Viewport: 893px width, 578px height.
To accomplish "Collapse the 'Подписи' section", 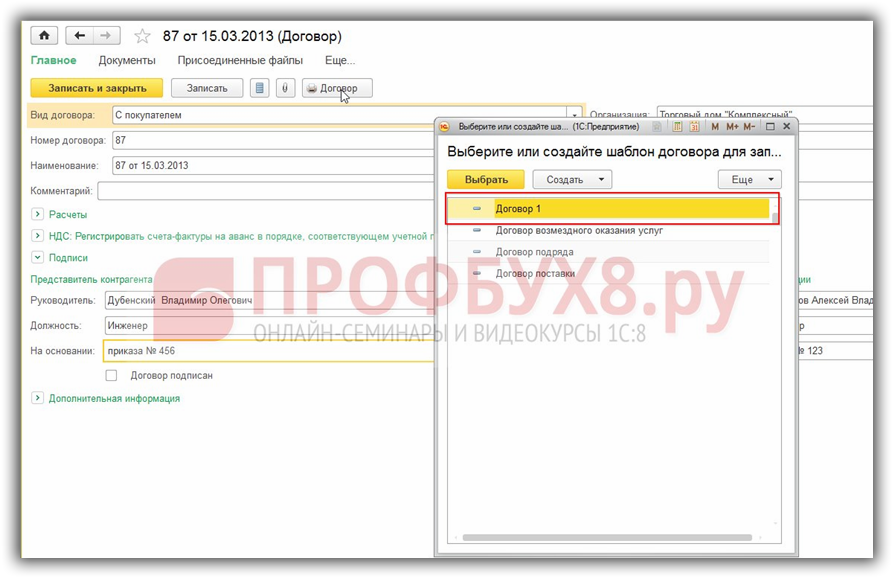I will pyautogui.click(x=37, y=257).
